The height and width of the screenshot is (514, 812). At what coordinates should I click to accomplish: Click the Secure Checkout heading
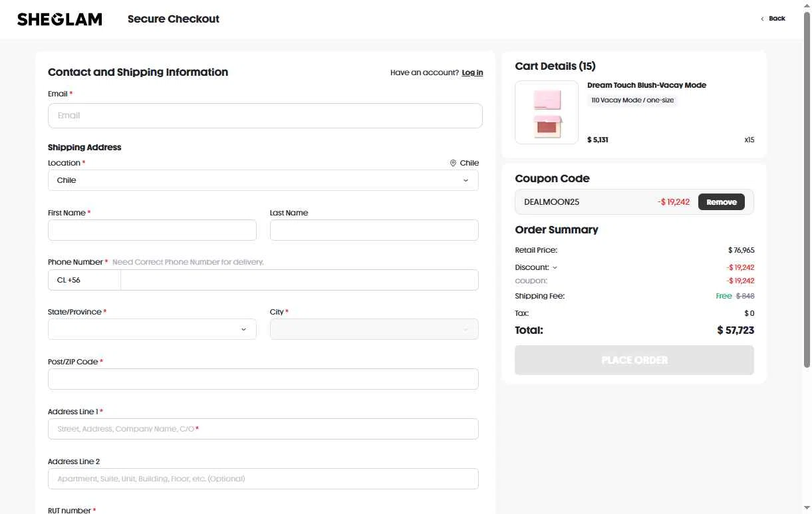point(174,19)
